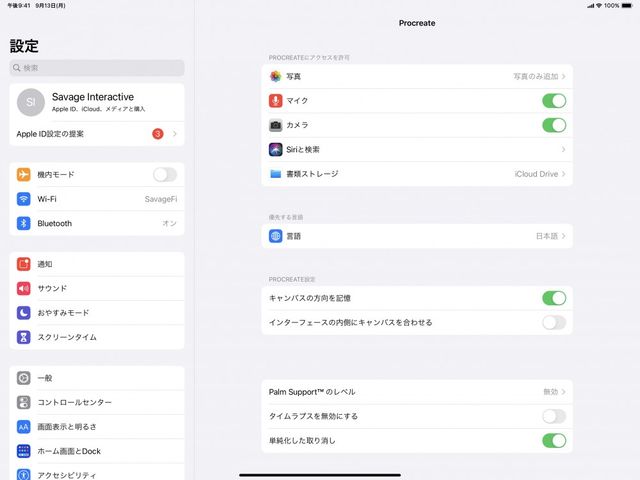Open Palm Support level chevron

pos(564,392)
